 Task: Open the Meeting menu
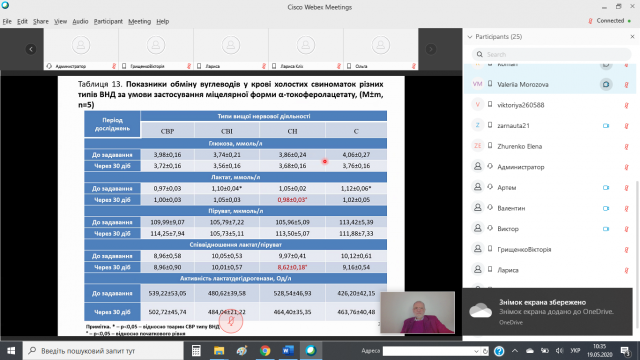139,21
